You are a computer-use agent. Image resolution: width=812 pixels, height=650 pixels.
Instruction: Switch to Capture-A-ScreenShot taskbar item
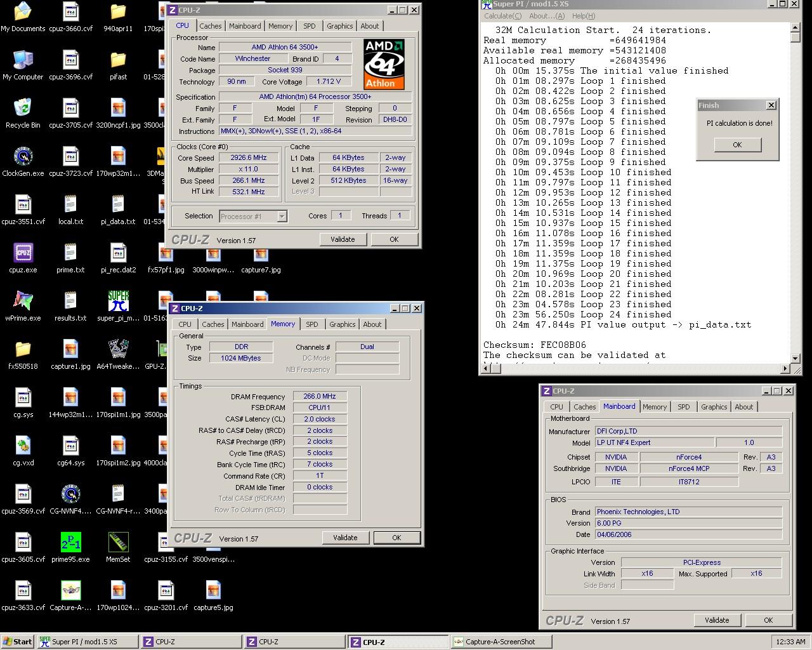501,642
